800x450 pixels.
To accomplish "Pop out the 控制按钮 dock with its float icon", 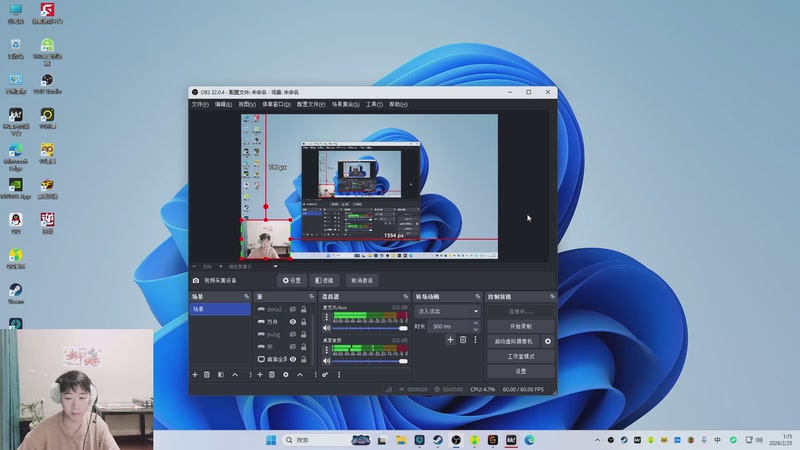I will (x=552, y=296).
